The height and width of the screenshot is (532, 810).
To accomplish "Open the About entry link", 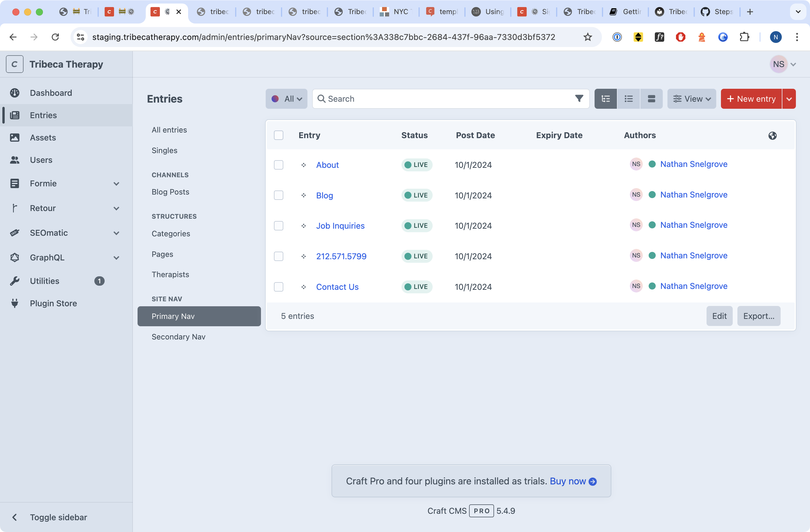I will (327, 165).
